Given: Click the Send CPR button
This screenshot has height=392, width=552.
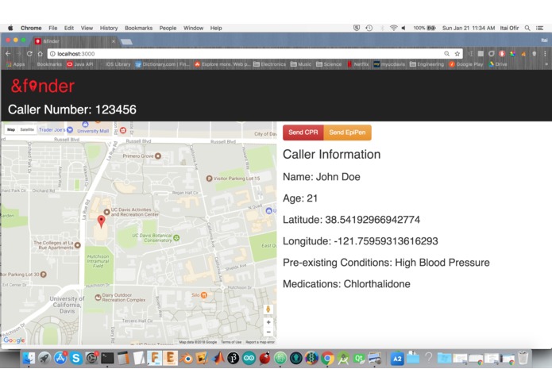Looking at the screenshot, I should pyautogui.click(x=303, y=133).
